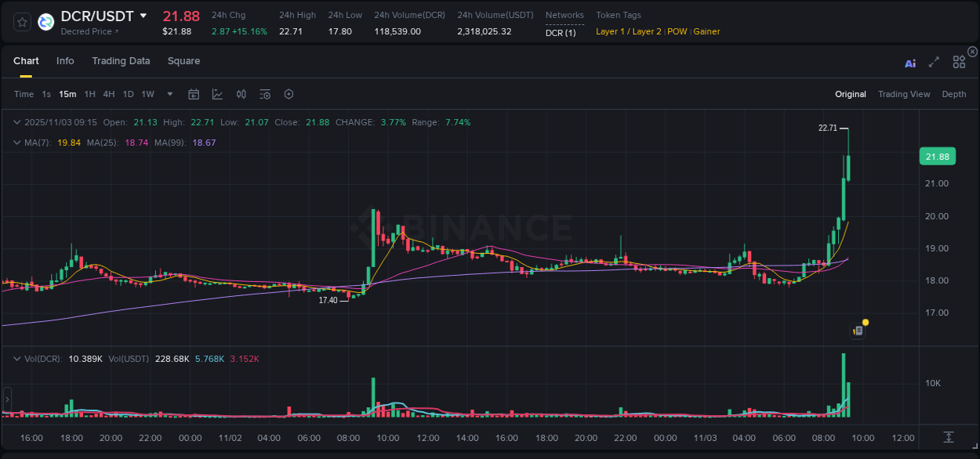Open the DCR/USDT pair selector dropdown

pos(143,15)
